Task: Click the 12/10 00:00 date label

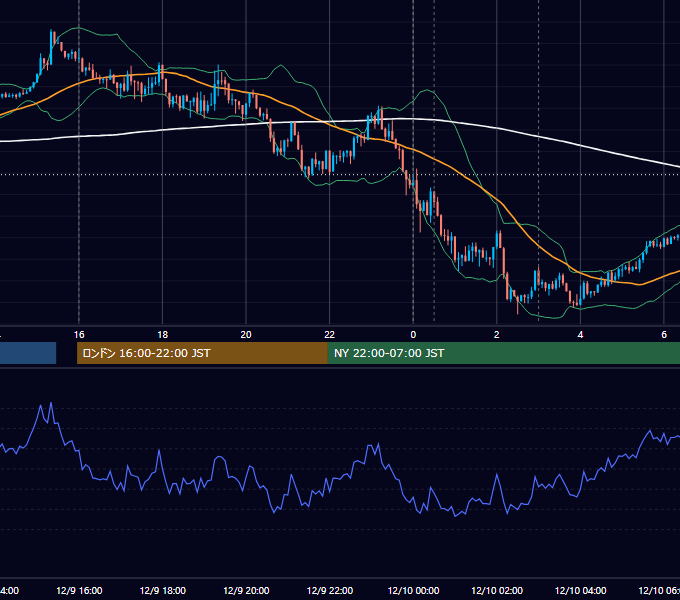Action: pyautogui.click(x=413, y=590)
